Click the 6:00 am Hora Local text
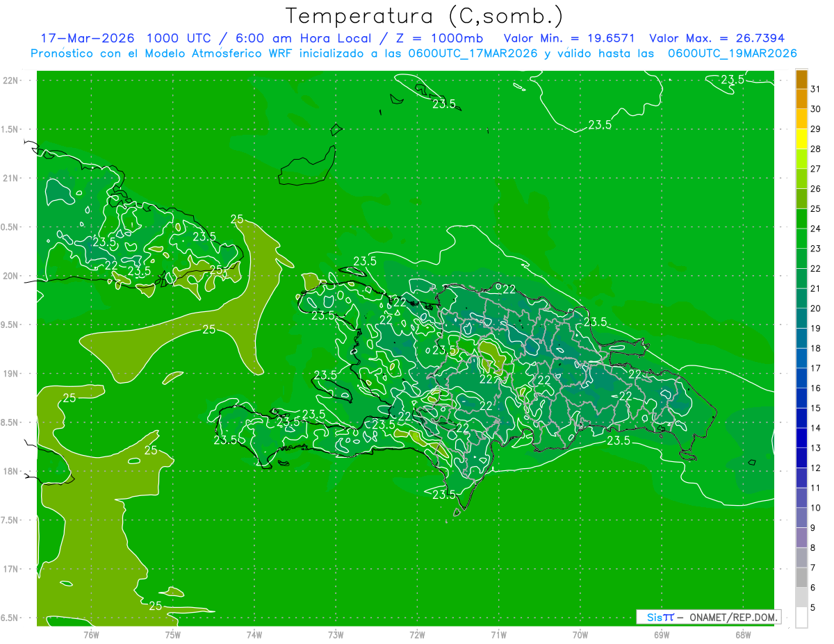The width and height of the screenshot is (834, 644). pyautogui.click(x=301, y=38)
